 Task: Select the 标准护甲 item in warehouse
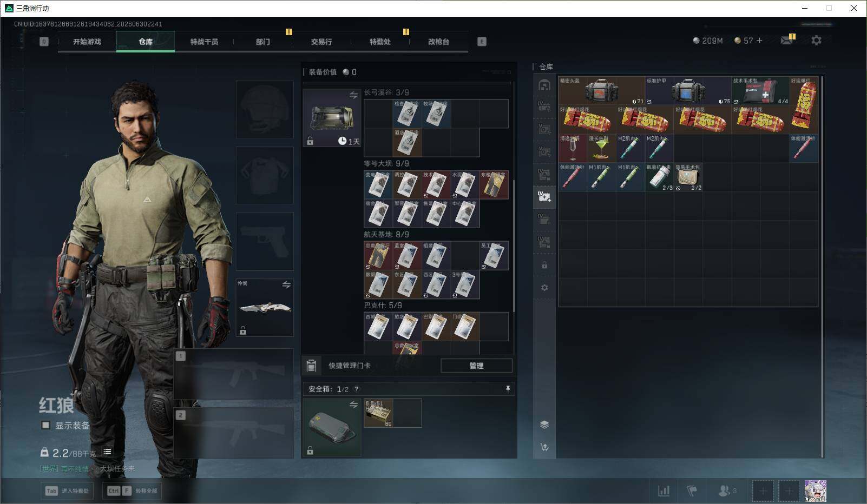688,90
